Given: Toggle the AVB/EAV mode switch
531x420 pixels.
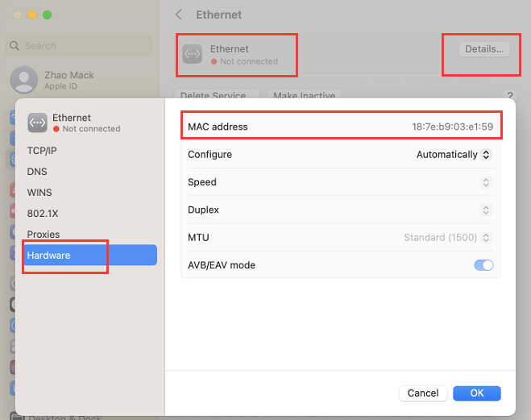Looking at the screenshot, I should point(483,265).
